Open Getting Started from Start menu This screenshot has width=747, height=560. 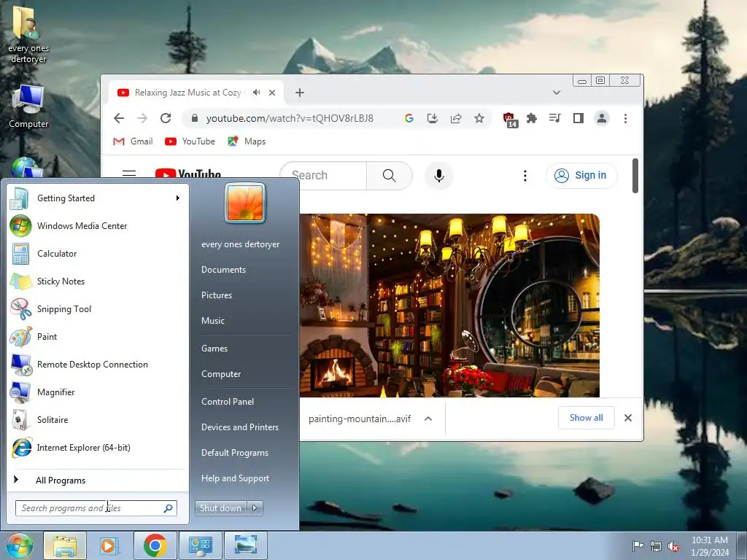tap(98, 198)
